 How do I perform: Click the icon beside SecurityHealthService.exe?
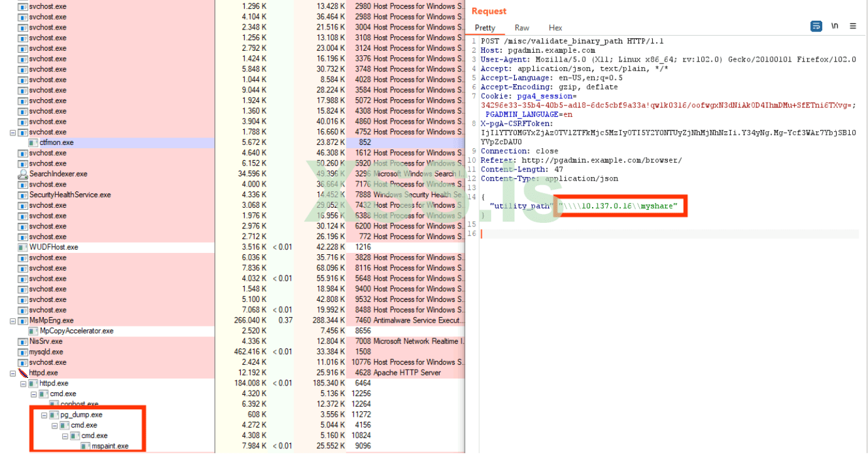[24, 195]
